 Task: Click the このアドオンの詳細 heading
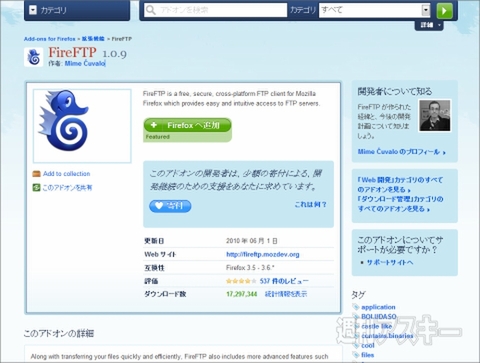tap(59, 333)
